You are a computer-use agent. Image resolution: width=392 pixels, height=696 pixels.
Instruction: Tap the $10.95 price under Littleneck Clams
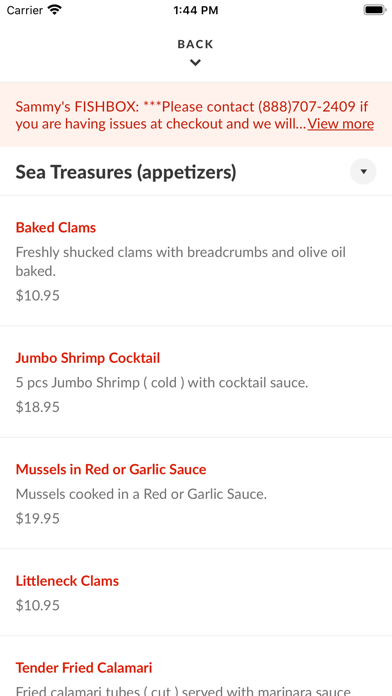tap(38, 605)
